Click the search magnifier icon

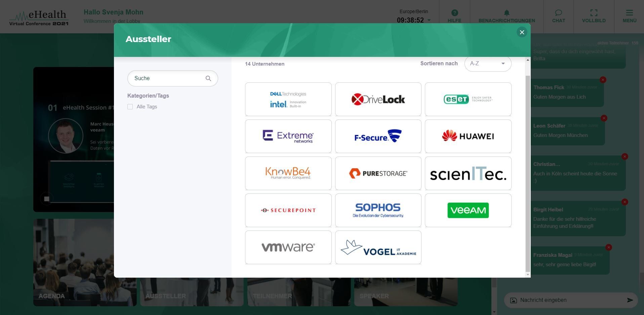[208, 78]
